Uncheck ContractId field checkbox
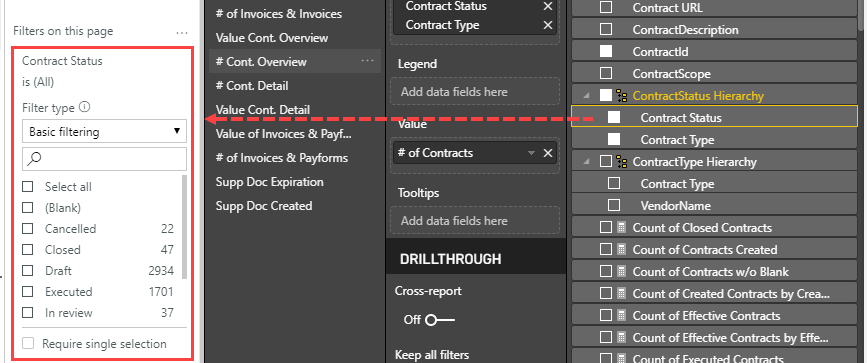The height and width of the screenshot is (363, 867). point(606,51)
